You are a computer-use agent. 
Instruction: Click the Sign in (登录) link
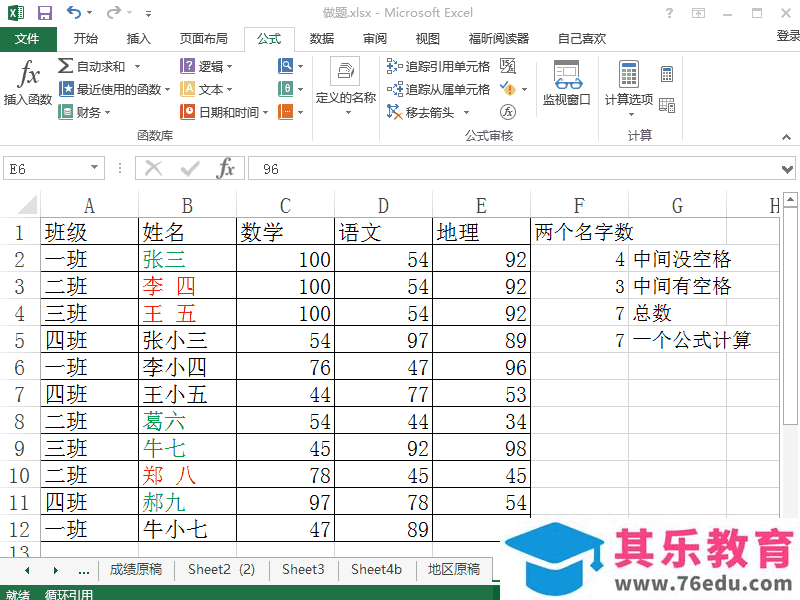(x=788, y=36)
